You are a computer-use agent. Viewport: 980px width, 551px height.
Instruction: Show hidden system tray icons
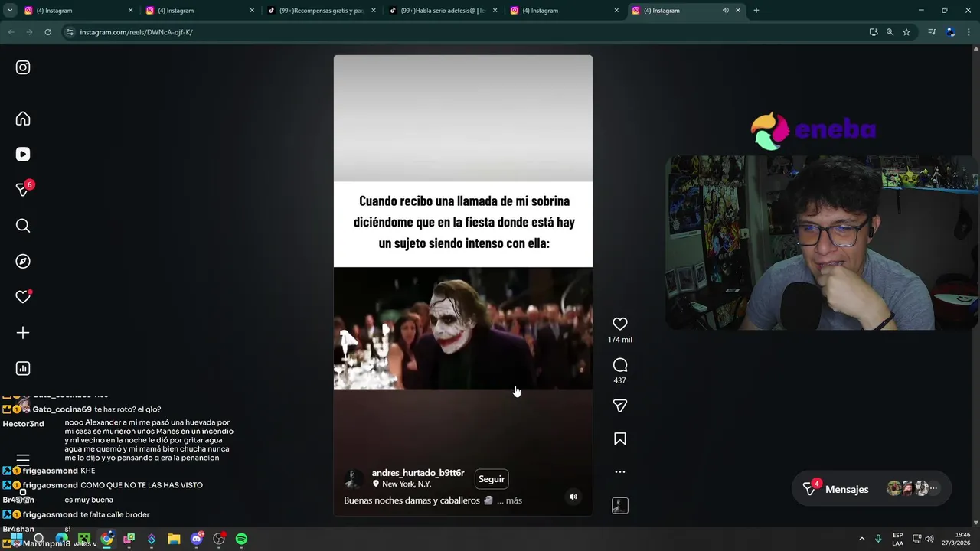pyautogui.click(x=861, y=539)
